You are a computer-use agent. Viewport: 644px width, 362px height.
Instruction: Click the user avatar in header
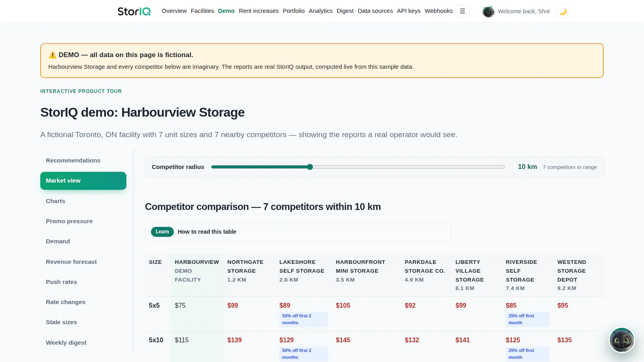488,12
